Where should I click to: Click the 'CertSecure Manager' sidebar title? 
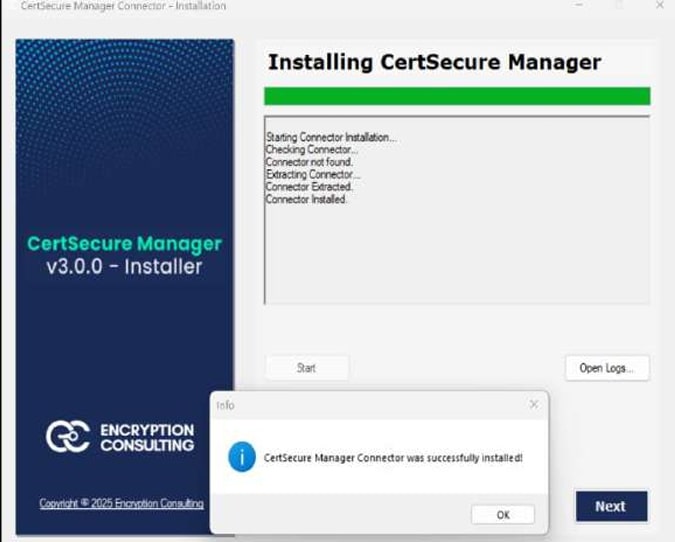tap(124, 244)
